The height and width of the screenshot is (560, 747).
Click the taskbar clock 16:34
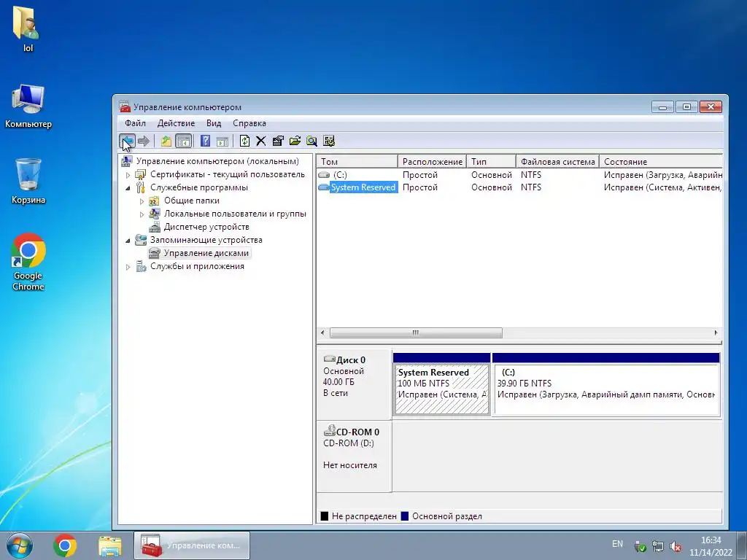point(711,540)
